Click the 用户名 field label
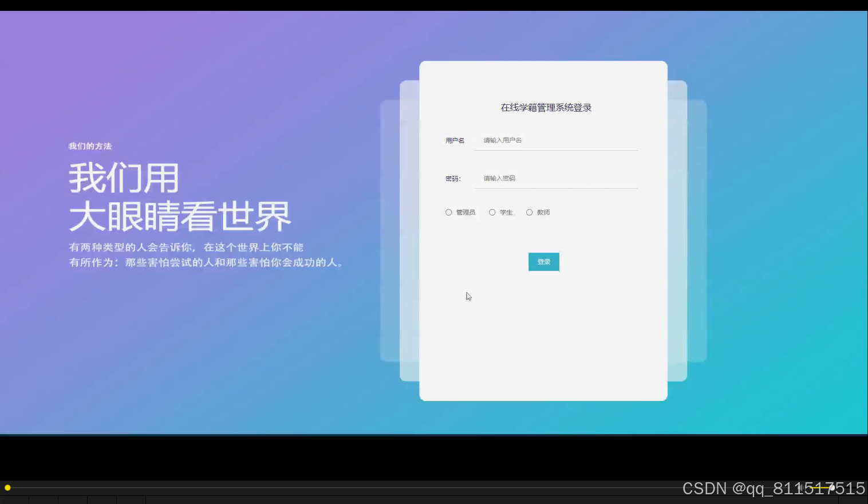The image size is (868, 504). point(455,140)
